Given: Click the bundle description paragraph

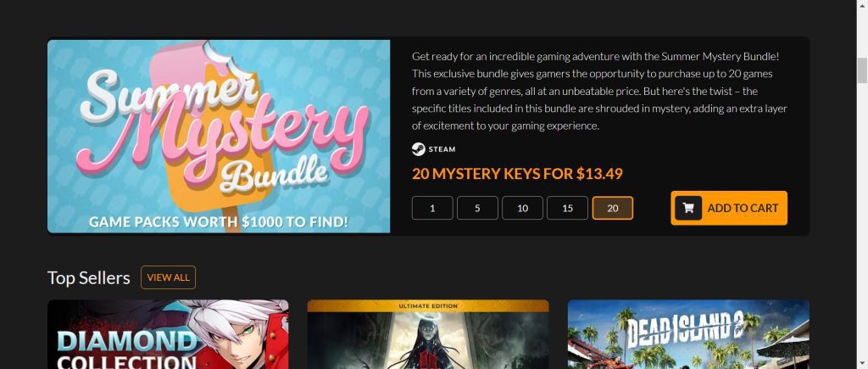Looking at the screenshot, I should point(599,91).
